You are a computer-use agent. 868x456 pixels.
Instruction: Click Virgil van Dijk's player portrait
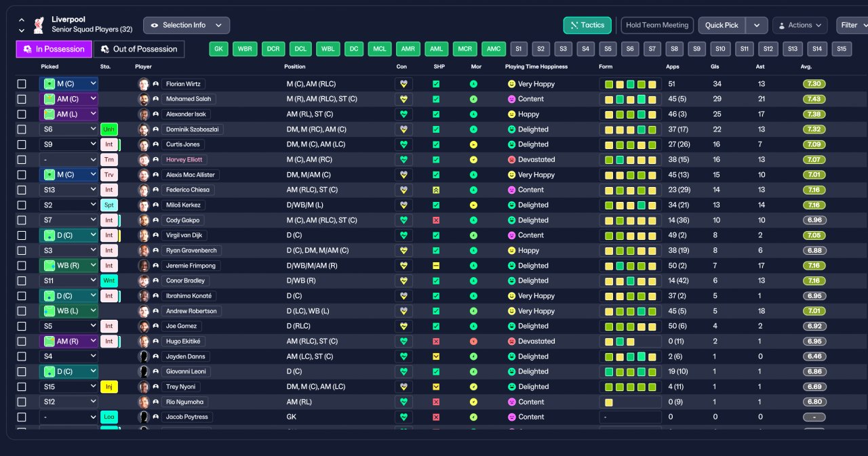144,235
